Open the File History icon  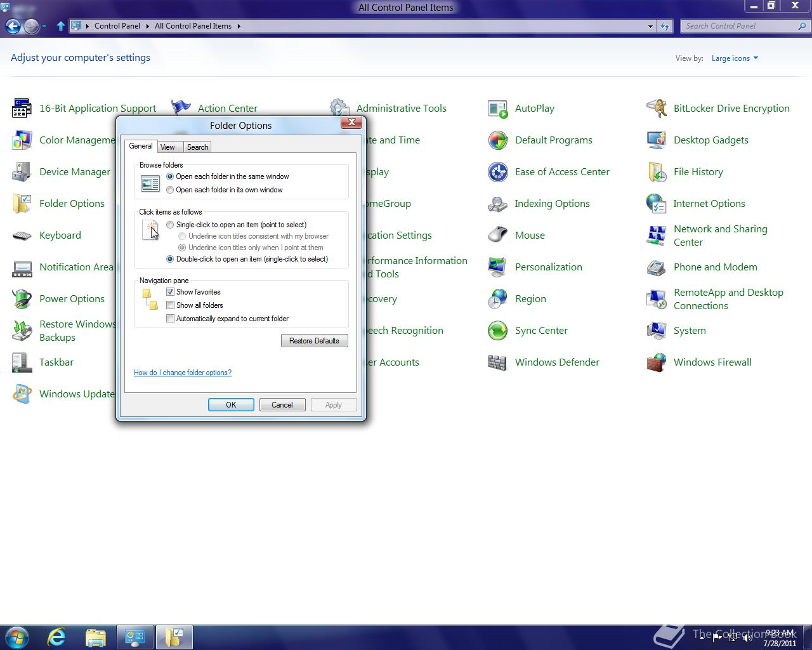[657, 172]
